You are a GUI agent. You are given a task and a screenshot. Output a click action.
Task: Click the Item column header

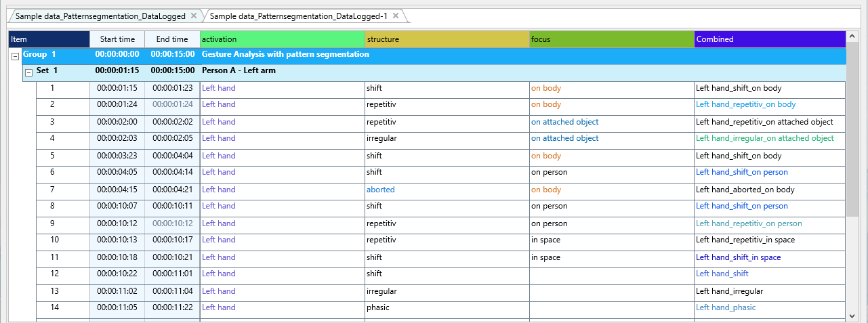click(x=49, y=39)
